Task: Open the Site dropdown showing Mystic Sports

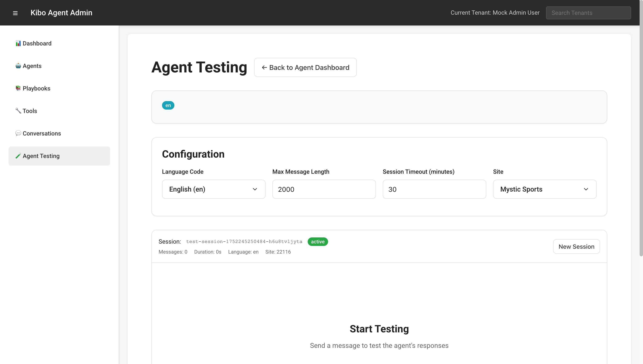Action: (x=545, y=189)
